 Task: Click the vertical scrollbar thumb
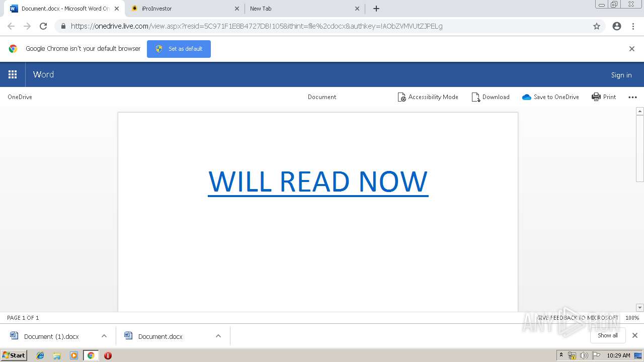(x=640, y=148)
